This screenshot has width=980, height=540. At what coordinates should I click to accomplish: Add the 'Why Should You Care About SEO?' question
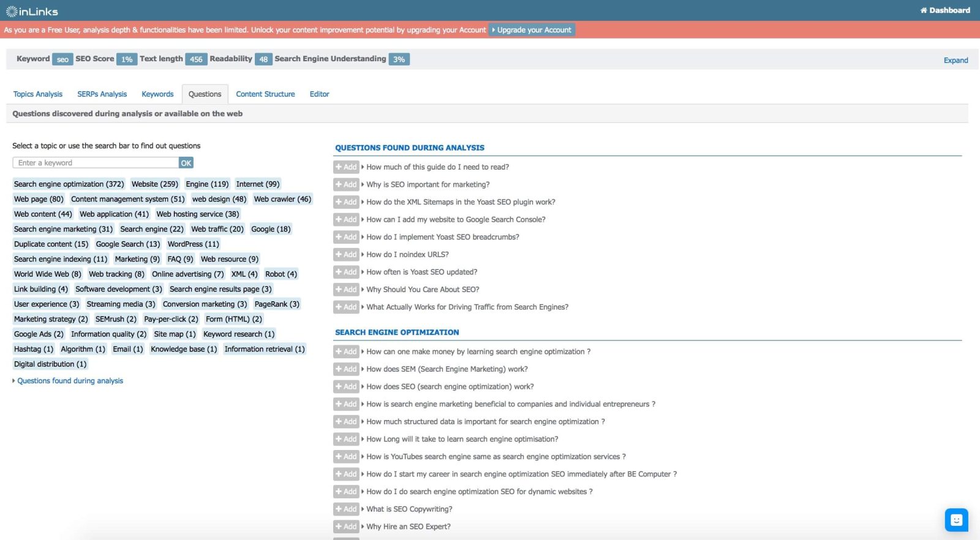346,290
